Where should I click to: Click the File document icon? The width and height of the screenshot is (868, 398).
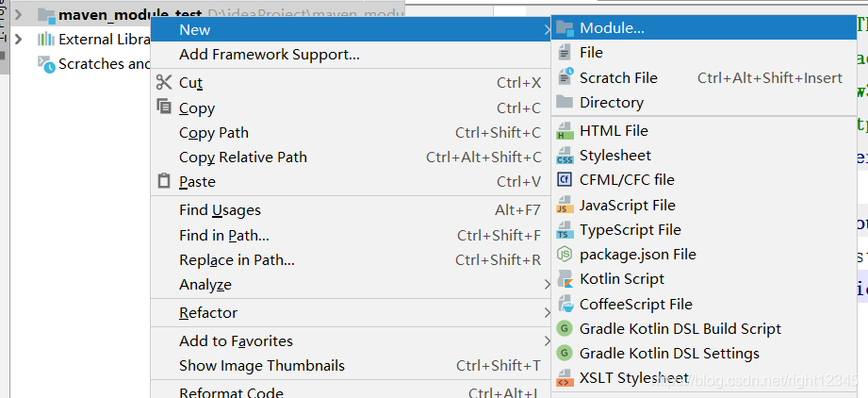565,53
